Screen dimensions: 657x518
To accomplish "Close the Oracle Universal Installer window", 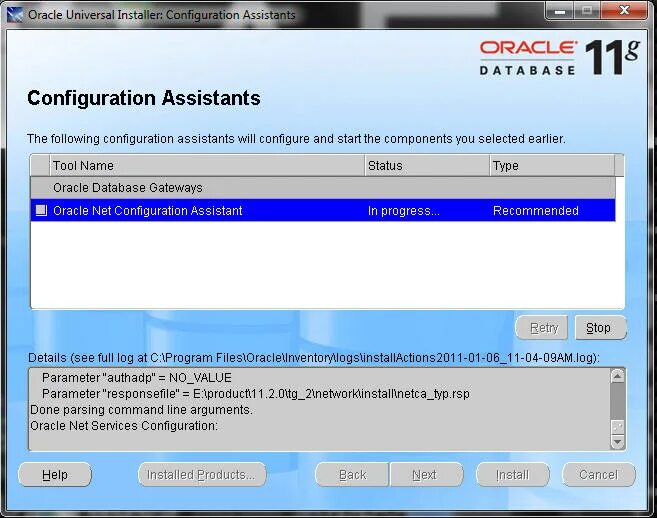I will click(624, 11).
